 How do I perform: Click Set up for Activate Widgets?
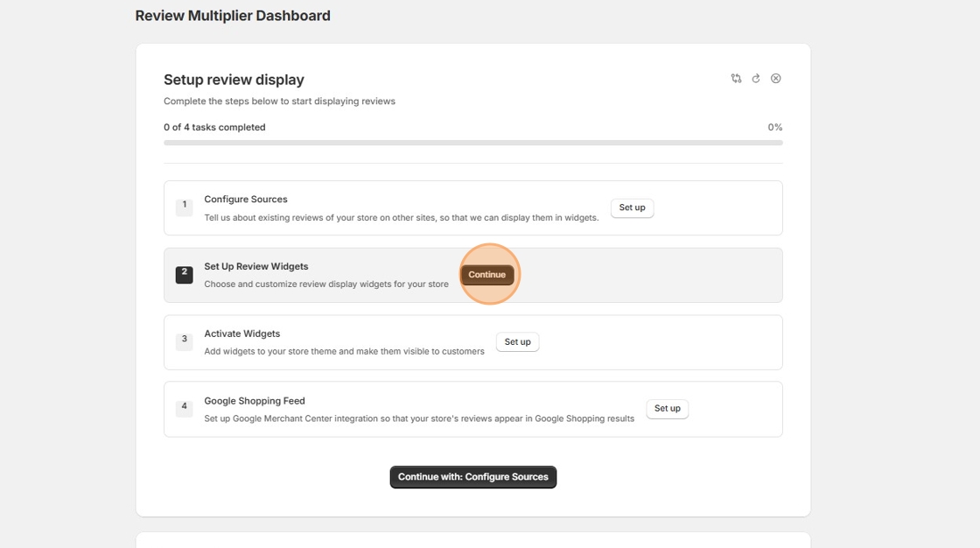(x=517, y=342)
